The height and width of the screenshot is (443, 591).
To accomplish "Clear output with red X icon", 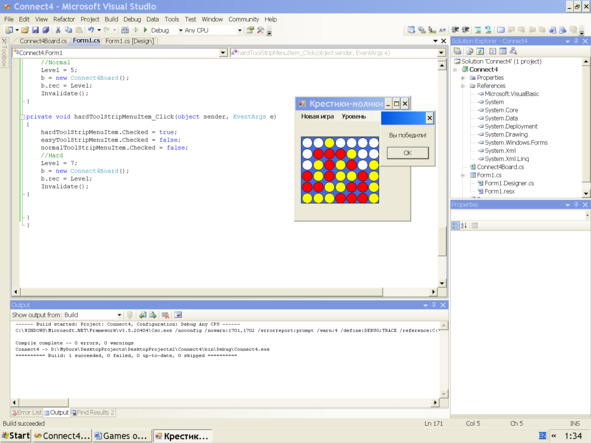I will coord(165,315).
